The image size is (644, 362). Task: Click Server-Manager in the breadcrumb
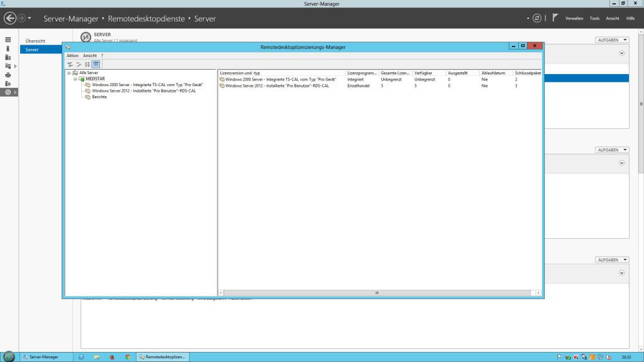pyautogui.click(x=70, y=18)
